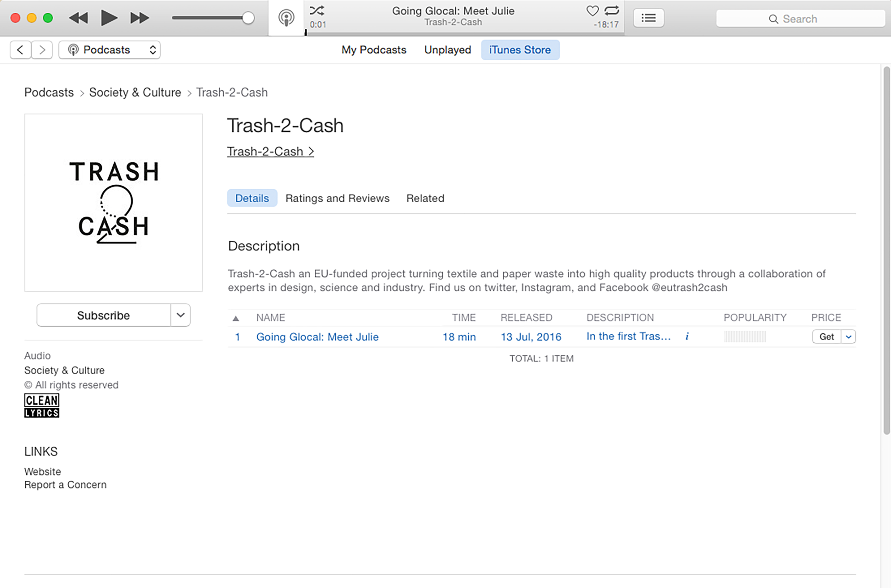Open Ratings and Reviews tab
891x588 pixels.
click(337, 198)
